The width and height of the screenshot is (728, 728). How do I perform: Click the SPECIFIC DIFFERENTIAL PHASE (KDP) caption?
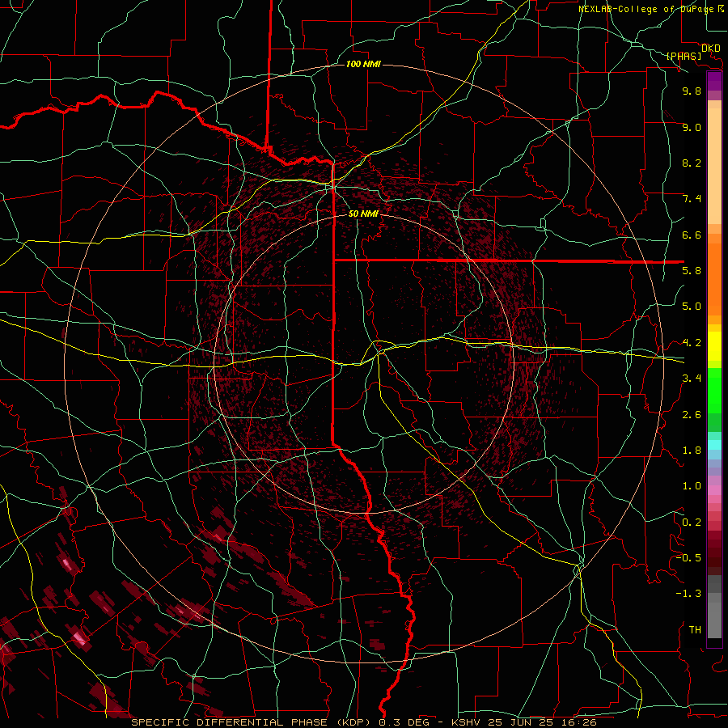click(x=252, y=722)
